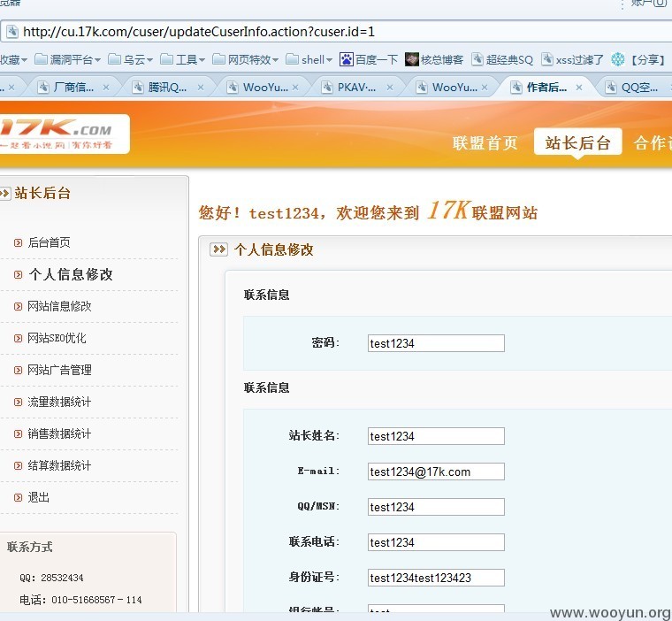Click the arrow icon beside 后台首页
The width and height of the screenshot is (672, 621).
click(x=18, y=242)
